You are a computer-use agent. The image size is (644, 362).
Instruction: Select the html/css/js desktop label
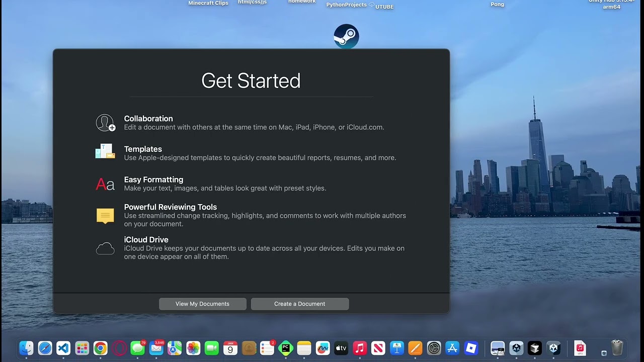pos(252,3)
